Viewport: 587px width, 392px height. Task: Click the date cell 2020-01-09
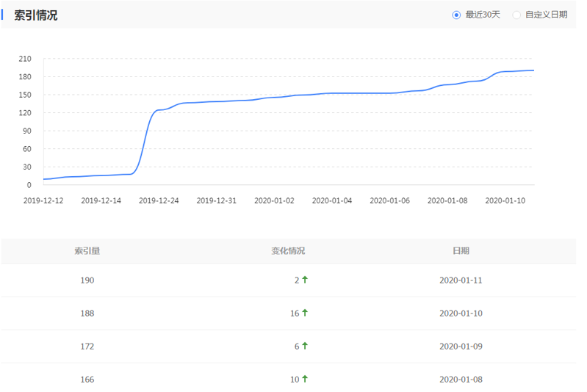[x=461, y=346]
